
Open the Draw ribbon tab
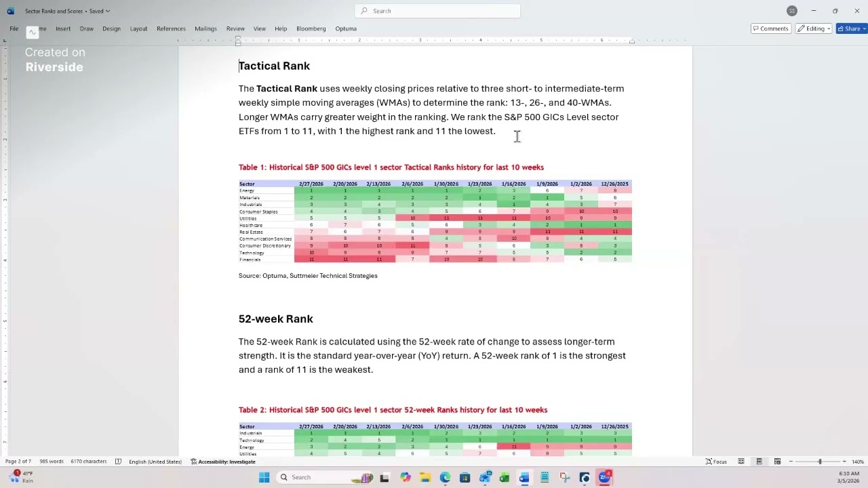[86, 28]
